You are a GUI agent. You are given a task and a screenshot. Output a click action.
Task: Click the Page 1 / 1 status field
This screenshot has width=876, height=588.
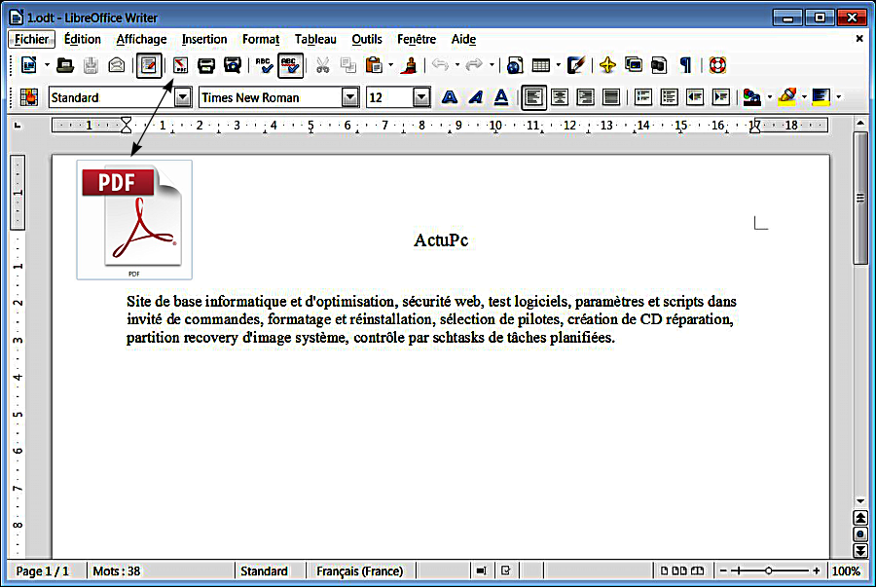[x=43, y=571]
